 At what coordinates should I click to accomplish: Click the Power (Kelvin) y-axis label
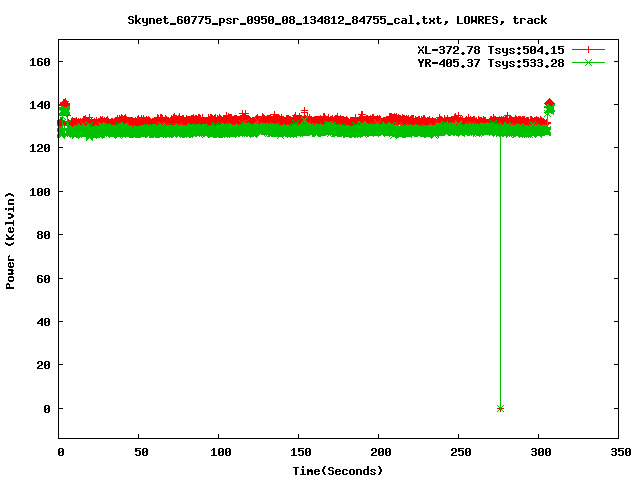point(10,241)
